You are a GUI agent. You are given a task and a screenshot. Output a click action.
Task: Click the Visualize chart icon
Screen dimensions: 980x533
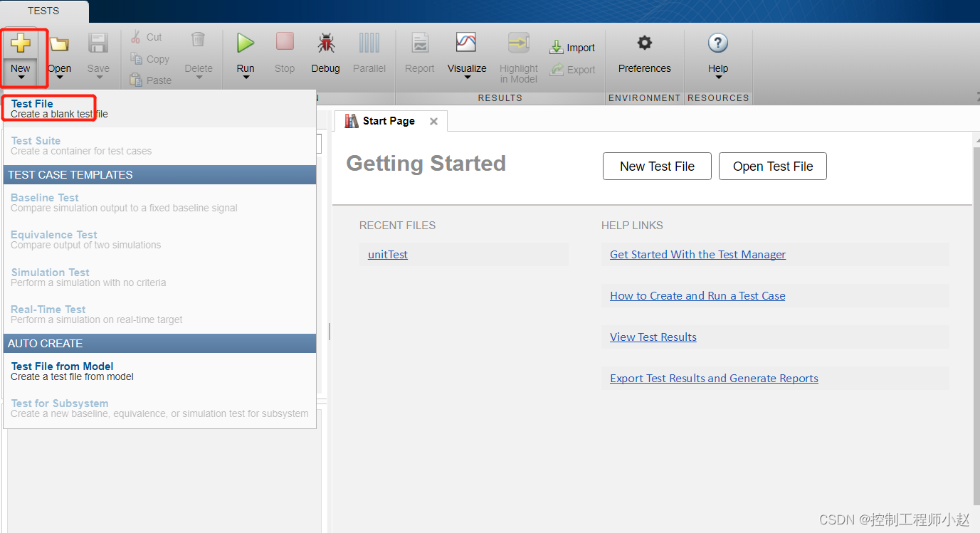[466, 43]
